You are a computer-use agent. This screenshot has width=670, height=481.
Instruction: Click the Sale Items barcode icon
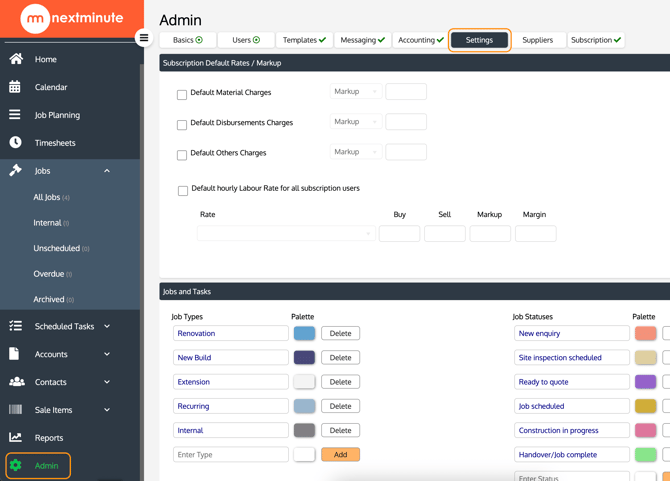click(15, 410)
